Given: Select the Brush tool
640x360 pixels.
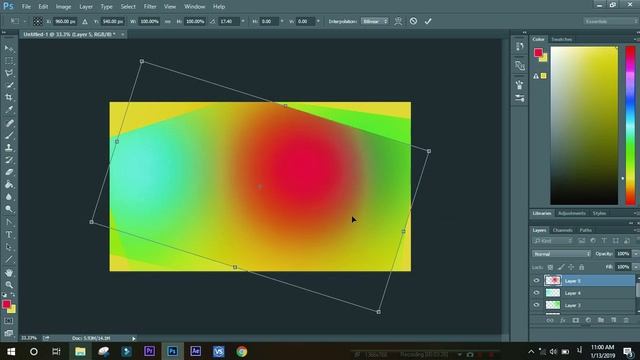Looking at the screenshot, I should [x=9, y=135].
